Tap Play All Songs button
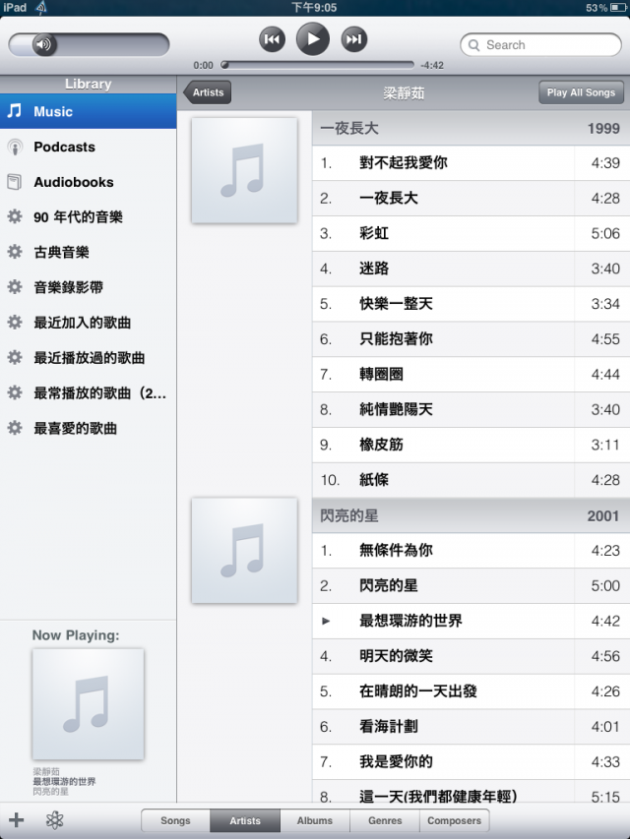630x840 pixels. click(581, 92)
